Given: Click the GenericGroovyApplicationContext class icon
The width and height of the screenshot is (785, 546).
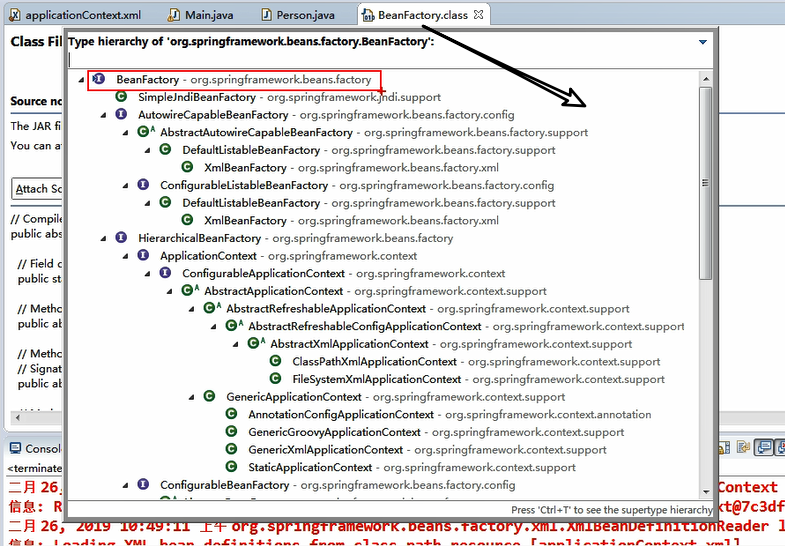Looking at the screenshot, I should click(231, 431).
